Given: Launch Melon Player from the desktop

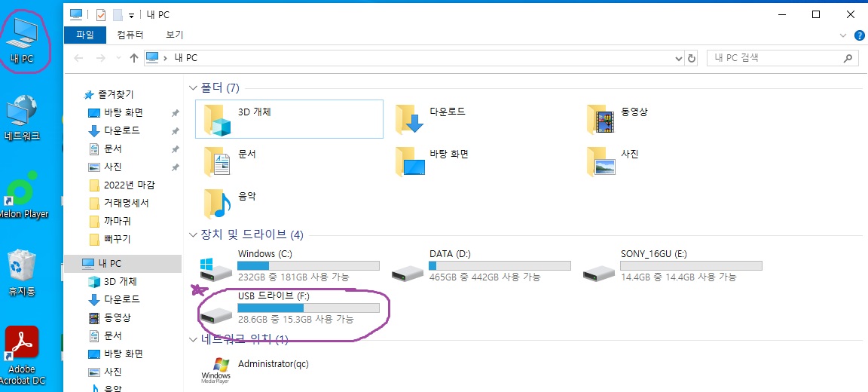Looking at the screenshot, I should click(22, 194).
